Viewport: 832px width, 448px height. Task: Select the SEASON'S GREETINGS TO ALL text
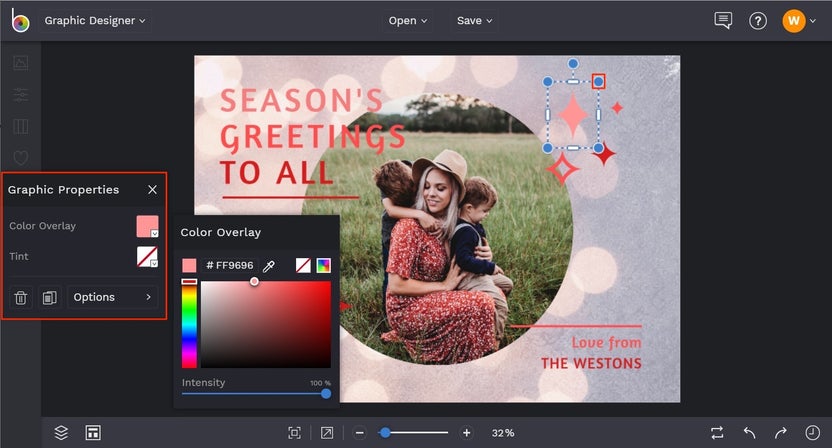[313, 137]
